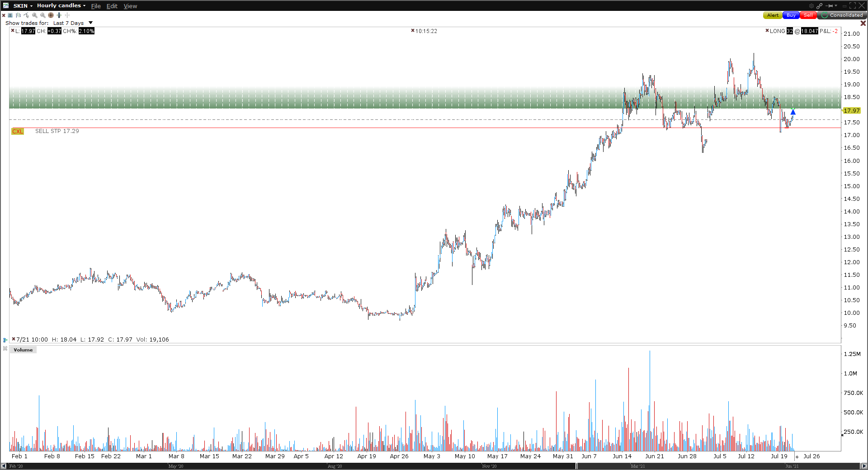This screenshot has width=868, height=470.
Task: Open the chart bar type icon
Action: point(18,15)
